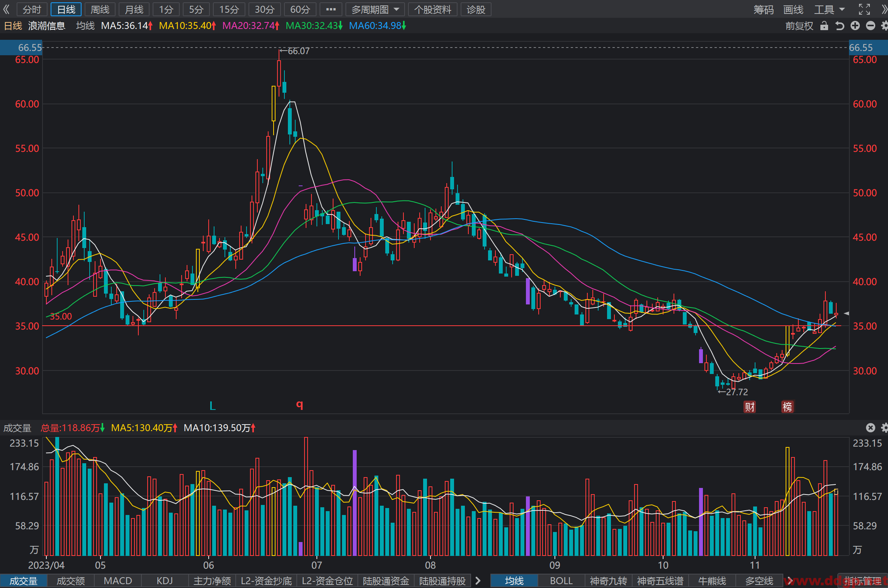888x588 pixels.
Task: Enable 神奇九转 indicator
Action: click(x=609, y=581)
